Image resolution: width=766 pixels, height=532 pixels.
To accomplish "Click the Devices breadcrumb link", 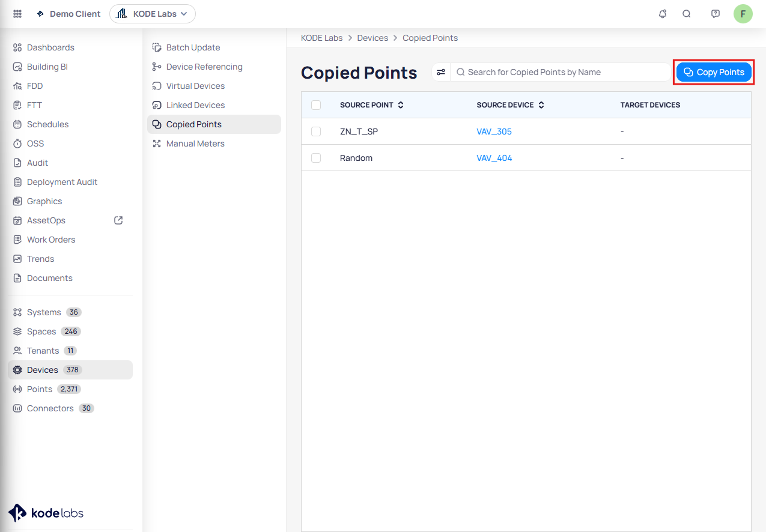I will coord(372,38).
